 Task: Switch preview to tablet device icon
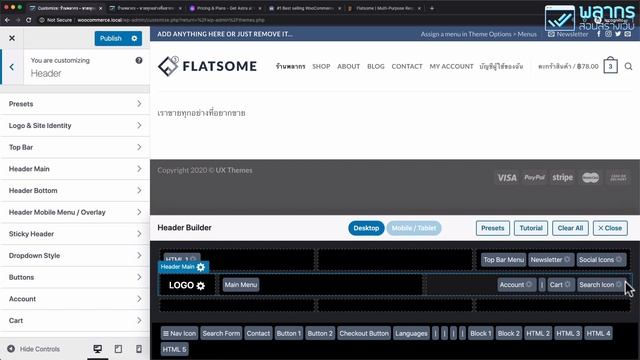(x=118, y=349)
